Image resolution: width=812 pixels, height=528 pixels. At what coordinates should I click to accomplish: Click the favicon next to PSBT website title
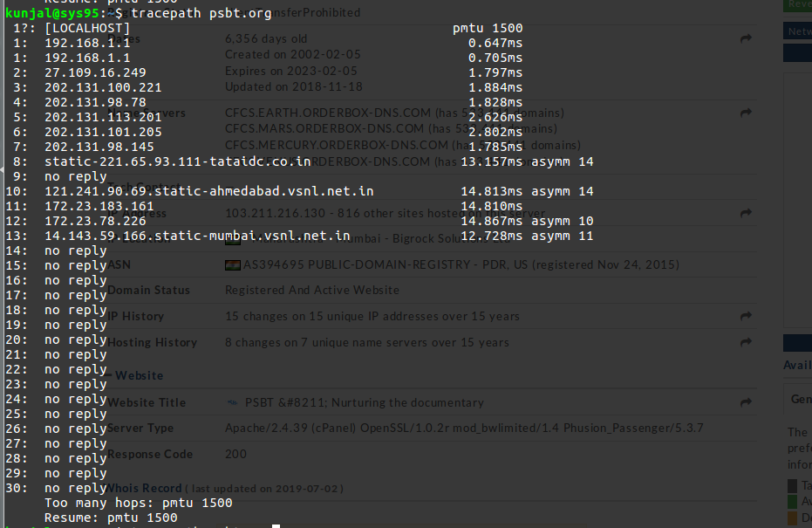[x=232, y=402]
